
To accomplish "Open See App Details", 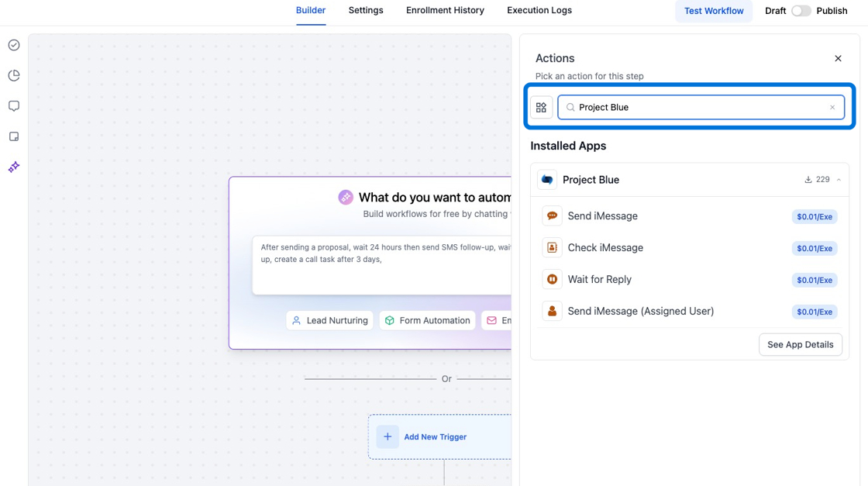I will coord(800,344).
